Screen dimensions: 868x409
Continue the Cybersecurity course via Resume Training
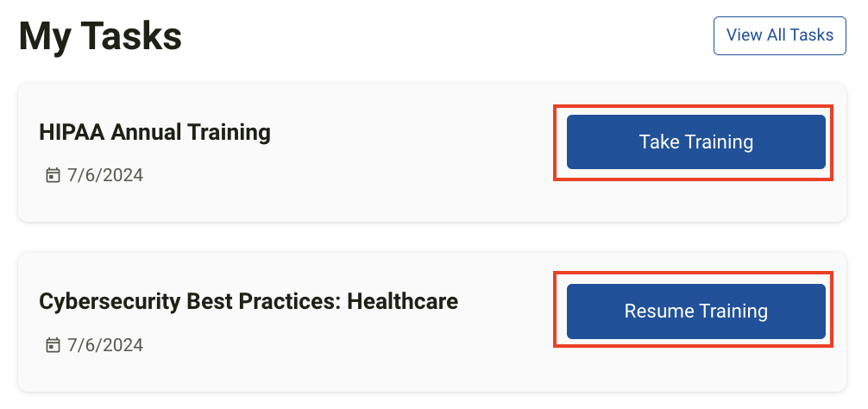tap(695, 311)
